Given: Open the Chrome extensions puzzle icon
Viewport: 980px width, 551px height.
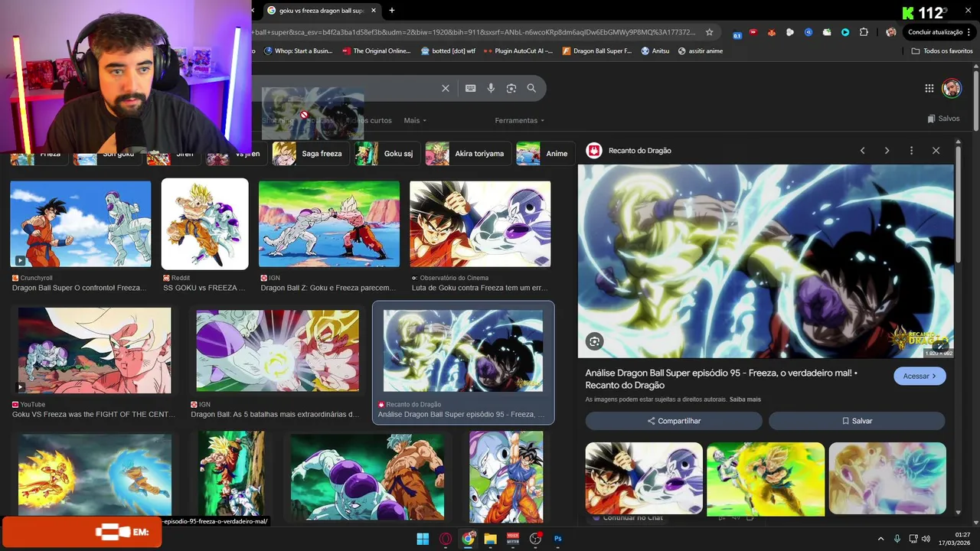Looking at the screenshot, I should click(x=864, y=32).
